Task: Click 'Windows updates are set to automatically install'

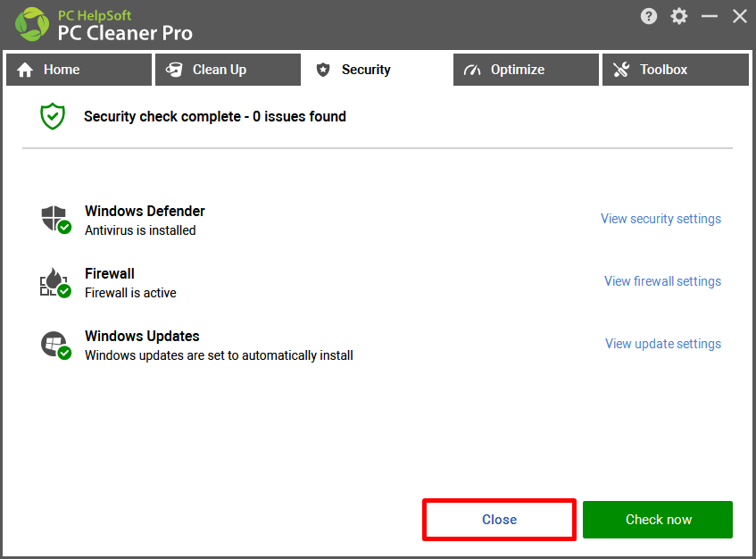Action: click(219, 355)
